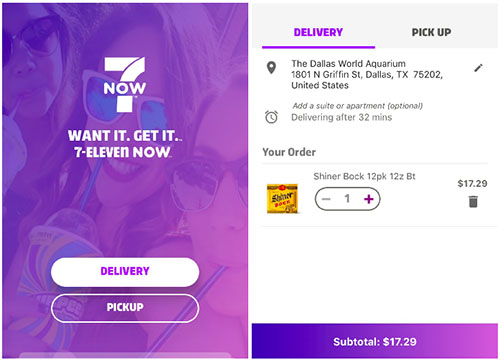Click the Delivering after 32 mins text

(x=342, y=117)
